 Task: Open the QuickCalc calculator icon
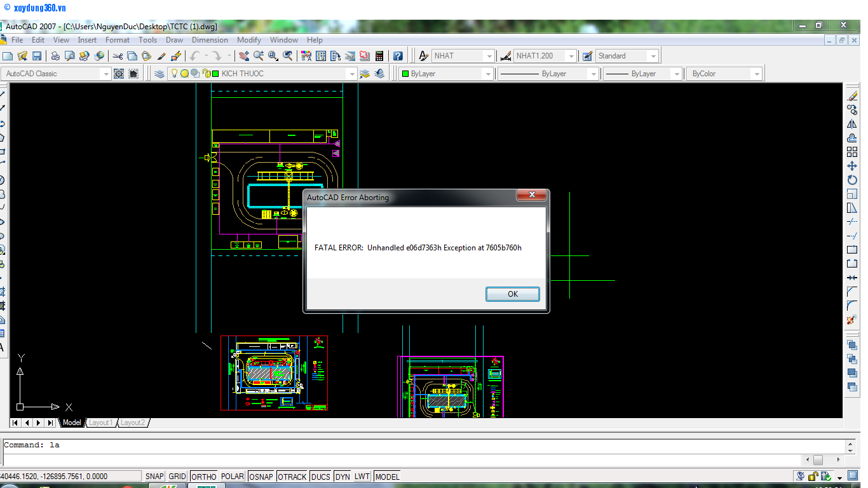pos(379,56)
